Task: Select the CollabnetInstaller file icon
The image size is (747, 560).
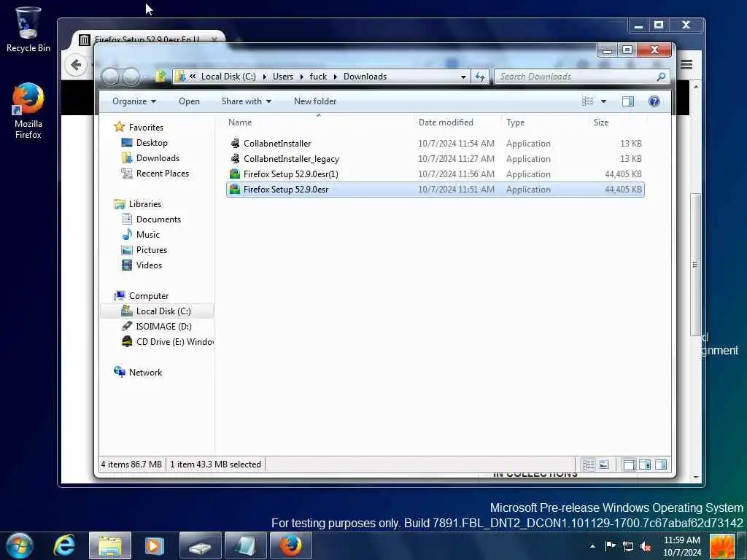Action: pyautogui.click(x=234, y=144)
